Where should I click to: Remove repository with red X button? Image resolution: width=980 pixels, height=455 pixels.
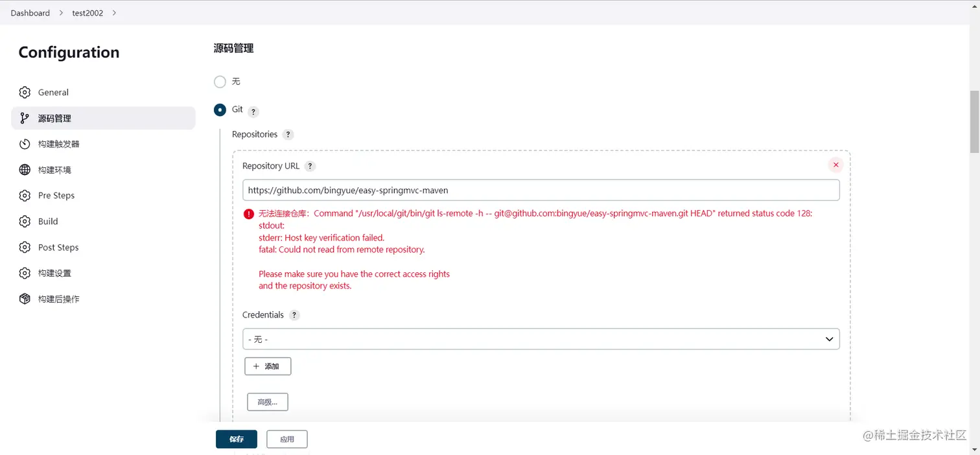[835, 165]
